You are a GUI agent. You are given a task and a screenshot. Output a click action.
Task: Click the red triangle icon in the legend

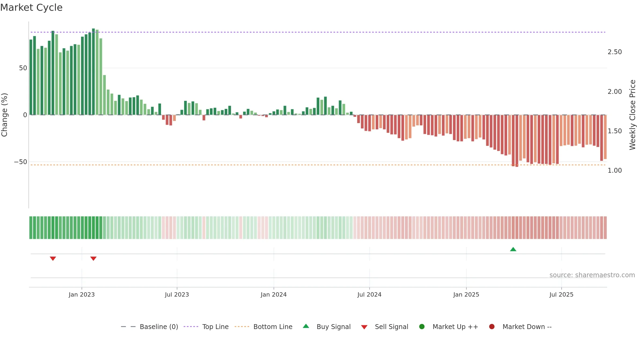coord(364,327)
